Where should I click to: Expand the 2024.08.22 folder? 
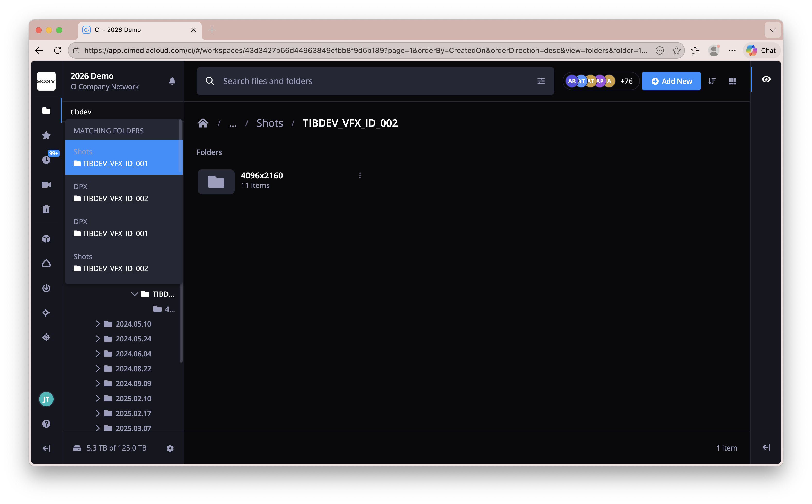[98, 368]
